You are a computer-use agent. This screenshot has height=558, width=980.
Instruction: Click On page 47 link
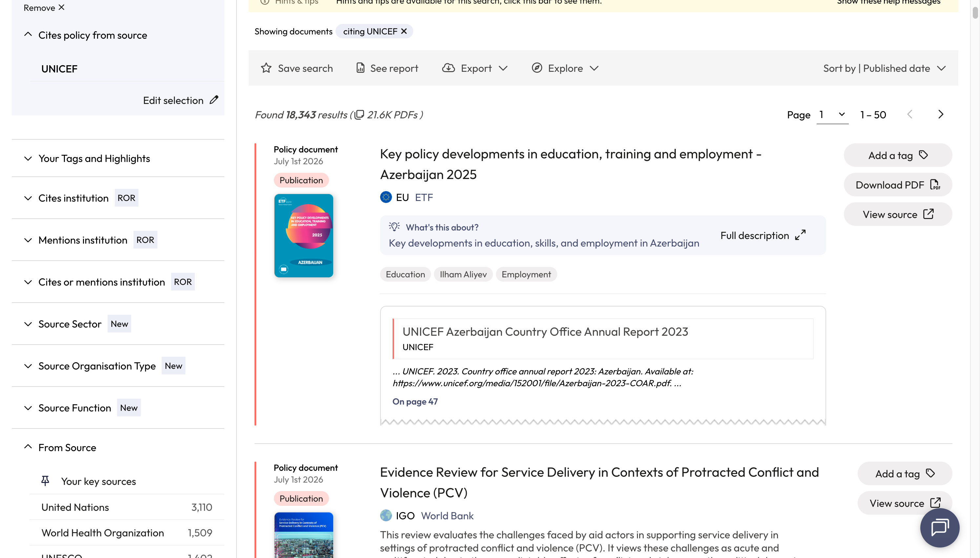[415, 401]
